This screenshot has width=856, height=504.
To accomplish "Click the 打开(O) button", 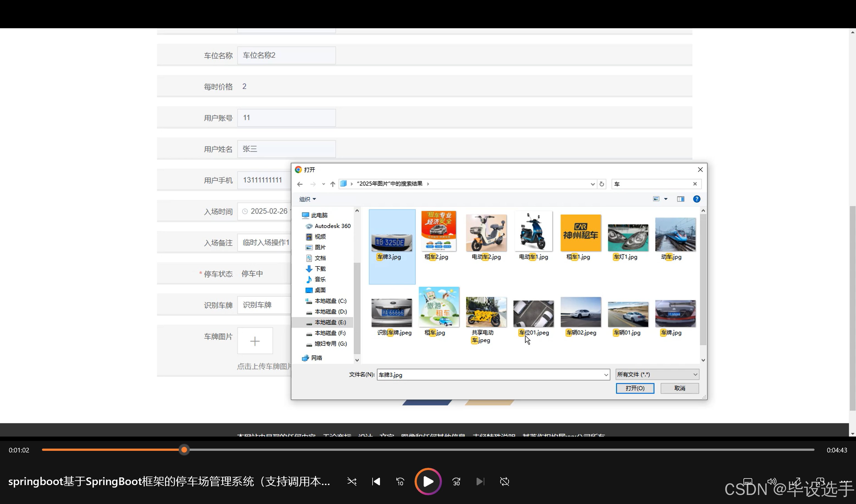I will click(635, 388).
